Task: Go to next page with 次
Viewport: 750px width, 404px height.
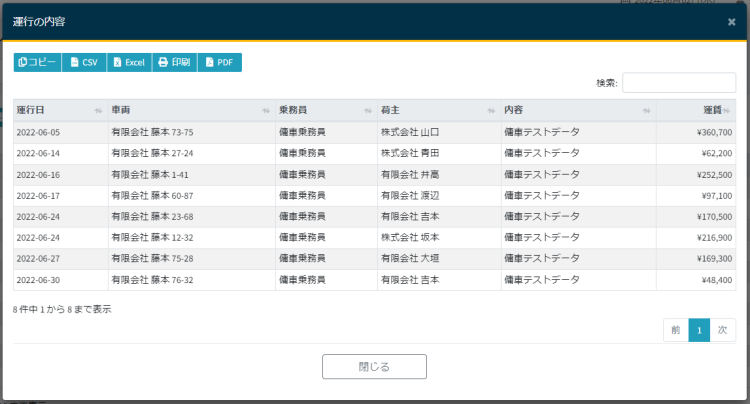Action: pos(722,330)
